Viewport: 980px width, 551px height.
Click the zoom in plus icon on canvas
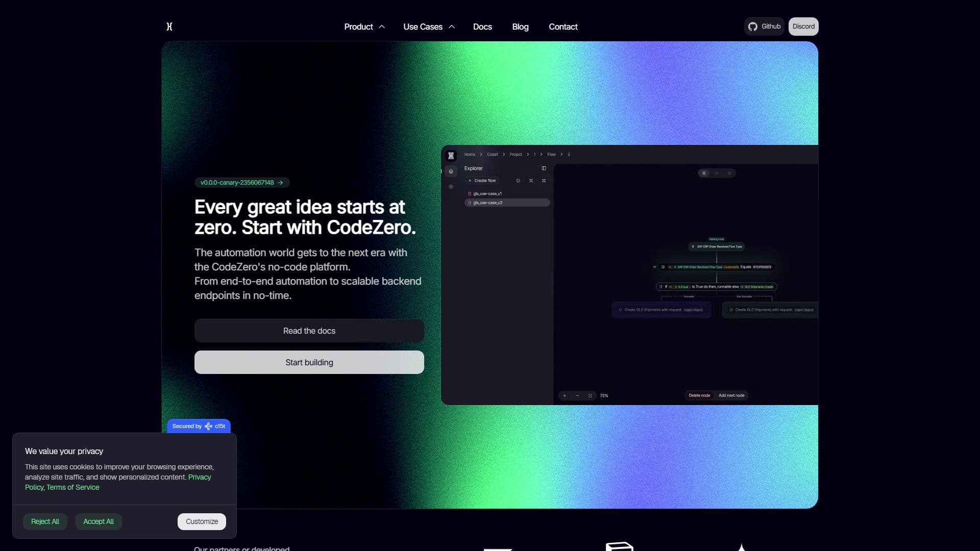click(x=565, y=396)
